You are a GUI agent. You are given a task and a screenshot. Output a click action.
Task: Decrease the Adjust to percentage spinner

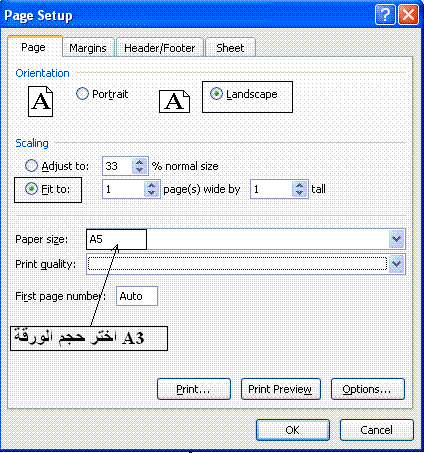point(140,170)
